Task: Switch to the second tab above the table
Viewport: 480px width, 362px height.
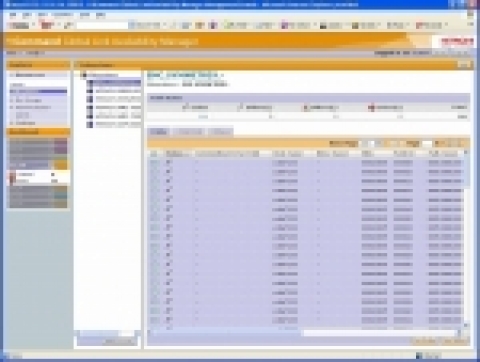Action: point(190,132)
